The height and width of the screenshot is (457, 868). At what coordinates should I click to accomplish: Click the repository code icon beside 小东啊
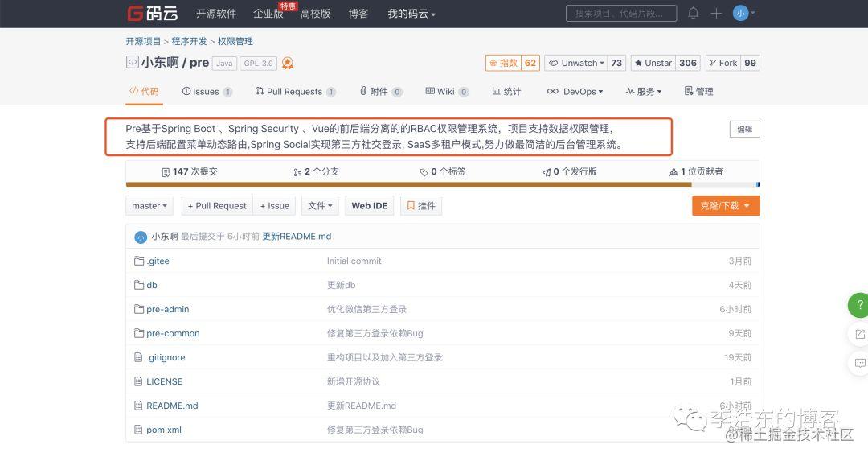(x=132, y=62)
